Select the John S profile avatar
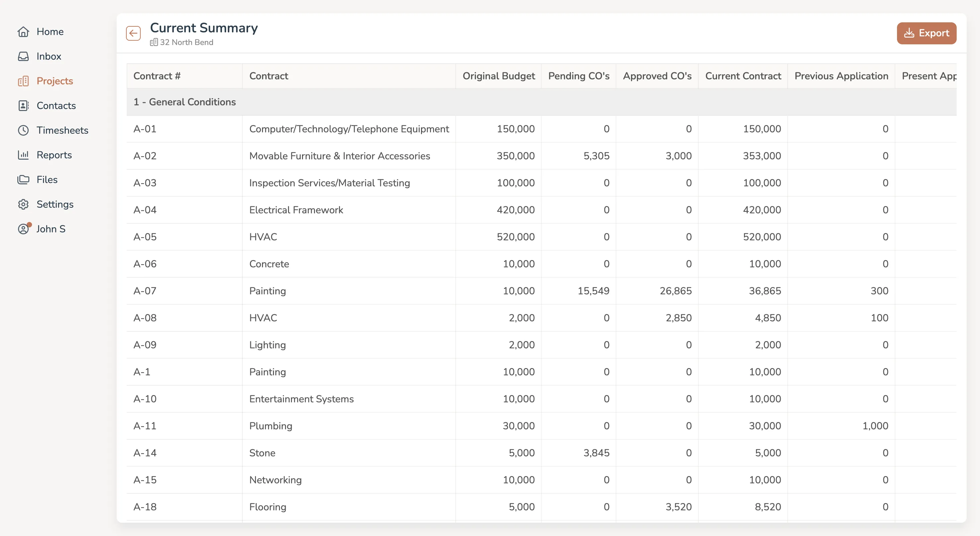The width and height of the screenshot is (980, 536). point(24,229)
